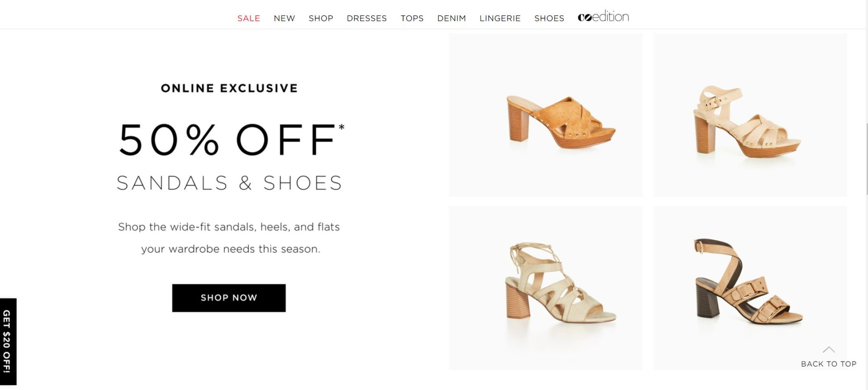Go to the SHOP menu
This screenshot has height=390, width=868.
coord(321,18)
